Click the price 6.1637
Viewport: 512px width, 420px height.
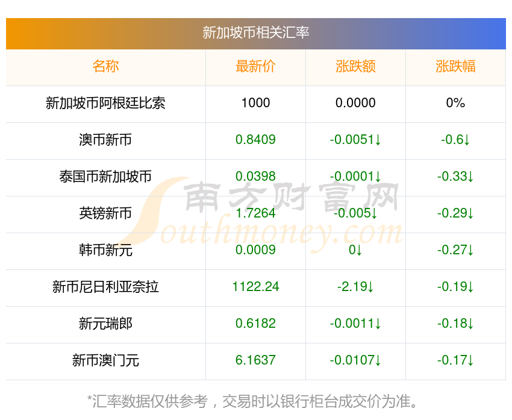click(x=255, y=360)
